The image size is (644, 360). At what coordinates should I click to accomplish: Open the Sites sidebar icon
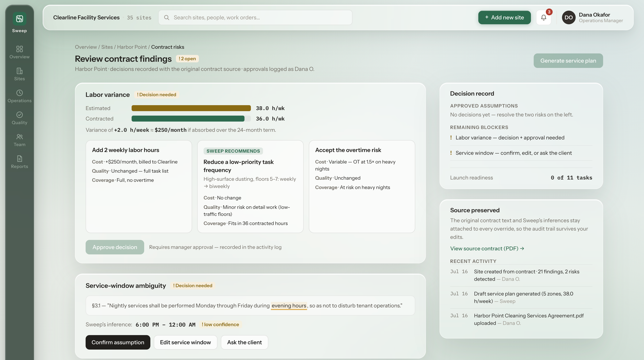coord(20,71)
